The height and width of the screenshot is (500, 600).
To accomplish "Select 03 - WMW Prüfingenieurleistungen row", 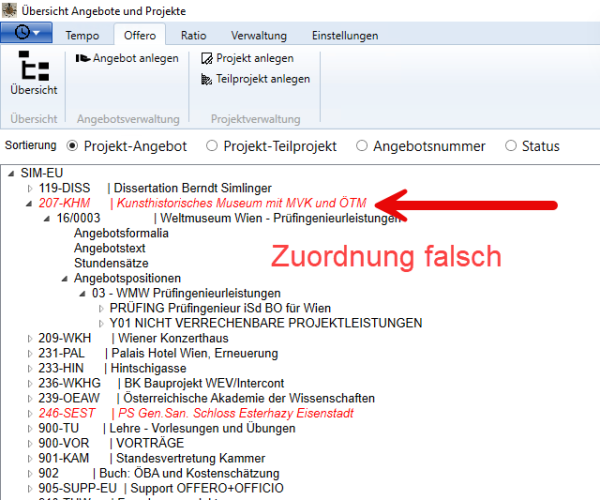I will pos(186,293).
